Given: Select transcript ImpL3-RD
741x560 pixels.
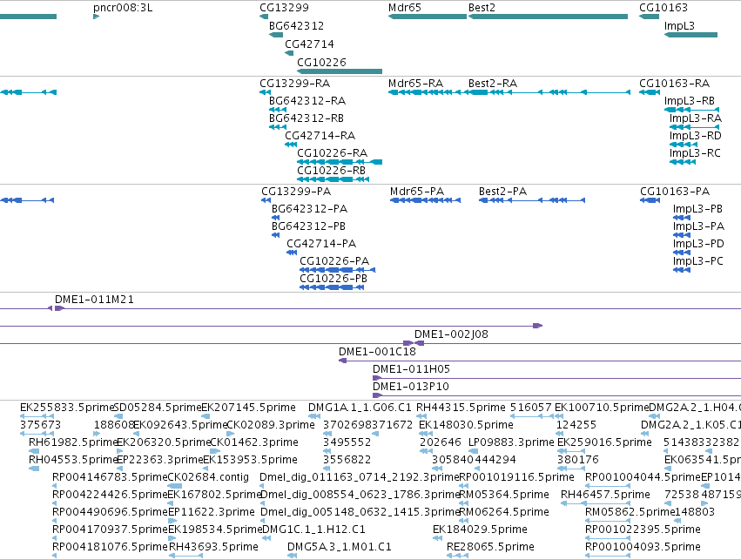Looking at the screenshot, I should [684, 145].
